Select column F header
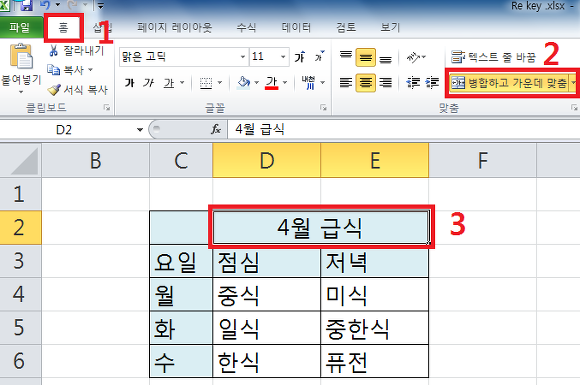The width and height of the screenshot is (580, 385). click(482, 161)
